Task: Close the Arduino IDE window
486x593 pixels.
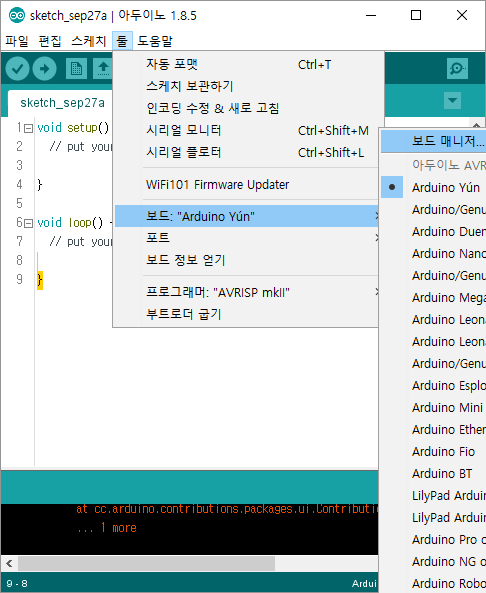Action: (462, 16)
